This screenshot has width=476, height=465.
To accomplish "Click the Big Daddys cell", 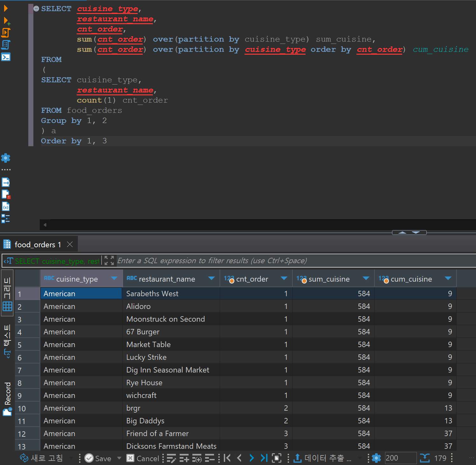I will (171, 421).
